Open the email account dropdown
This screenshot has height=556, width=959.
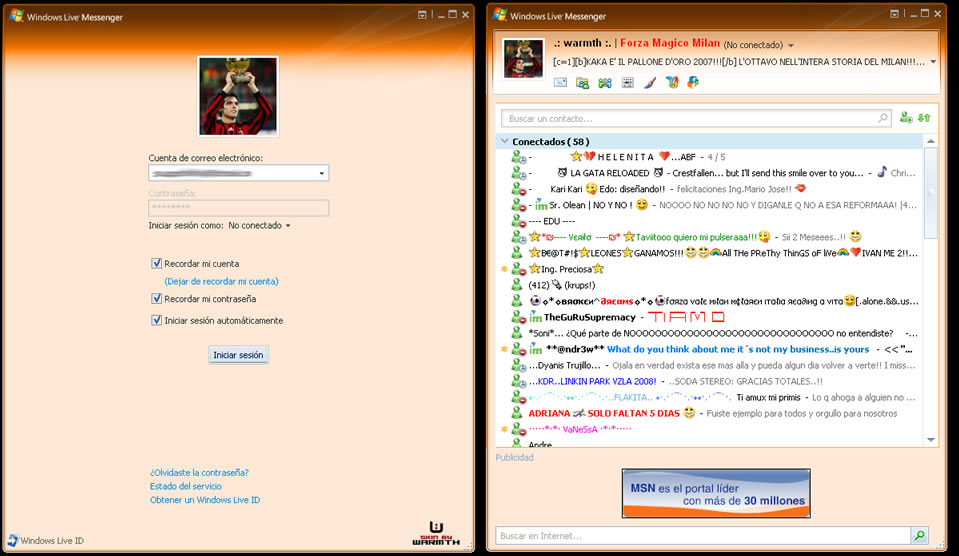click(322, 174)
